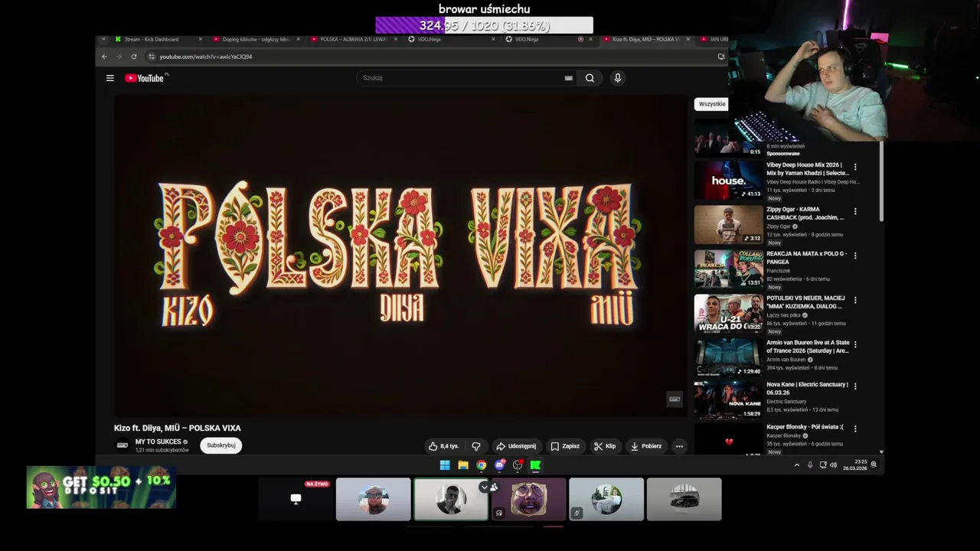
Task: Start voice search with the microphone icon
Action: (x=618, y=78)
